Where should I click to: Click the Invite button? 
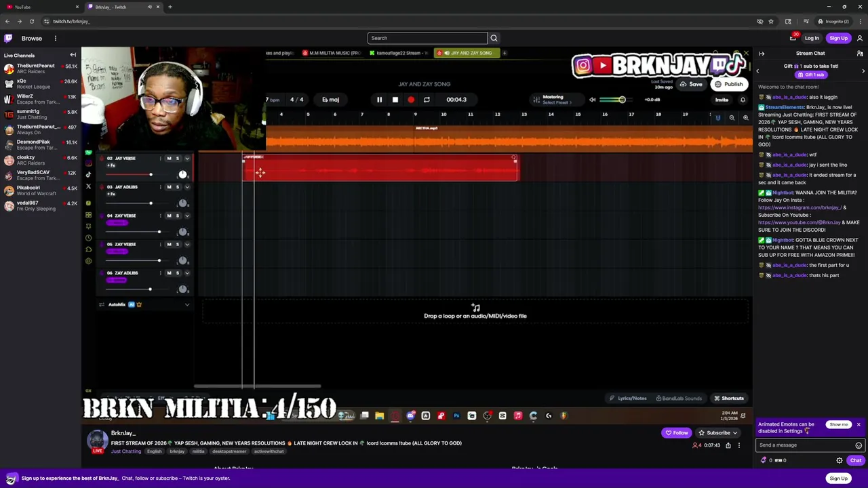pyautogui.click(x=722, y=100)
